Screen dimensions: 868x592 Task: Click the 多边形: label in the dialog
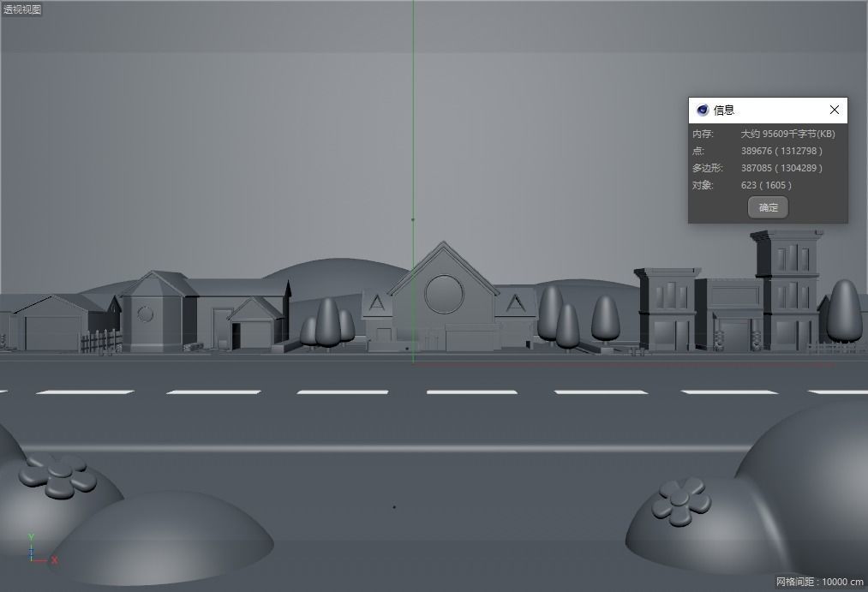point(708,168)
